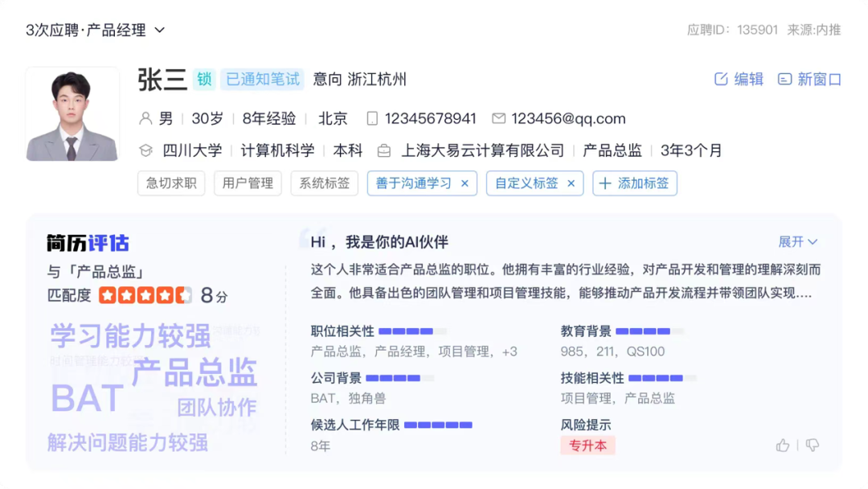Remove the 自定义标签 tag
The image size is (868, 489).
click(x=570, y=183)
